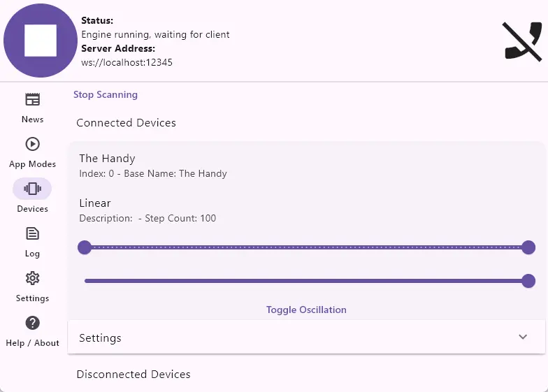The image size is (548, 392).
Task: Select the Devices vibration icon
Action: [x=32, y=189]
